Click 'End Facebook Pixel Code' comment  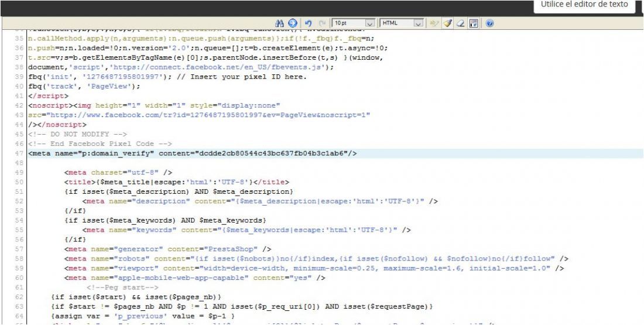point(100,144)
